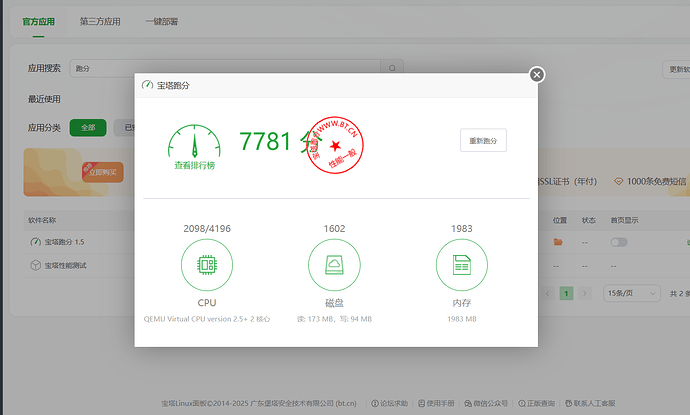Screen dimensions: 690x415
Task: Toggle 首页显示 switch for 宝塔跑分
Action: [619, 242]
